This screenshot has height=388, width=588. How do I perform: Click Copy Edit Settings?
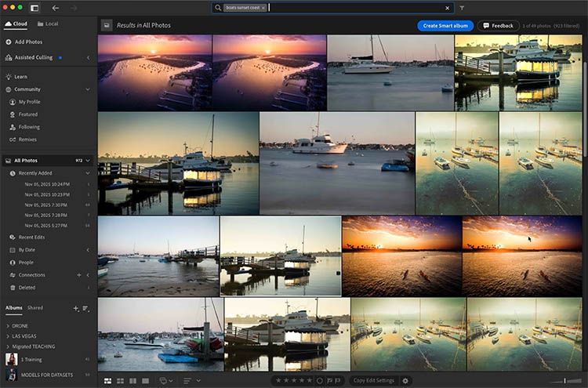point(373,380)
